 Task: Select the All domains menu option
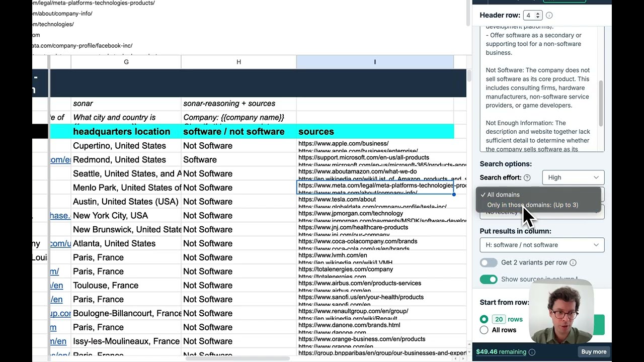click(x=503, y=195)
